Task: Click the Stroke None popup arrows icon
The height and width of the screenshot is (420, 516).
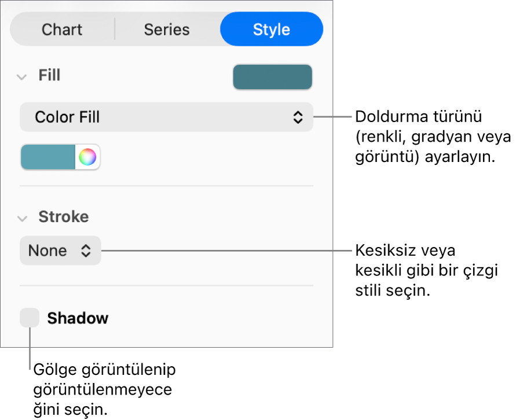Action: point(86,250)
